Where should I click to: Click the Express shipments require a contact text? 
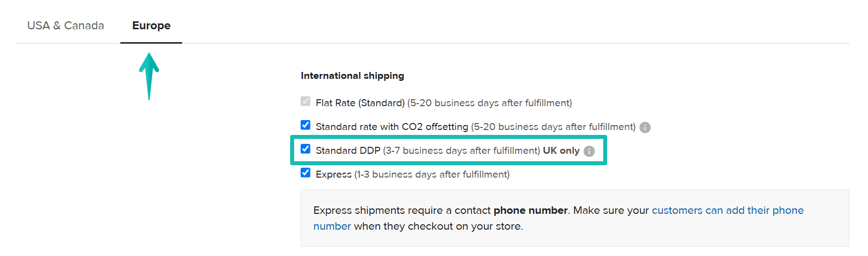[402, 210]
